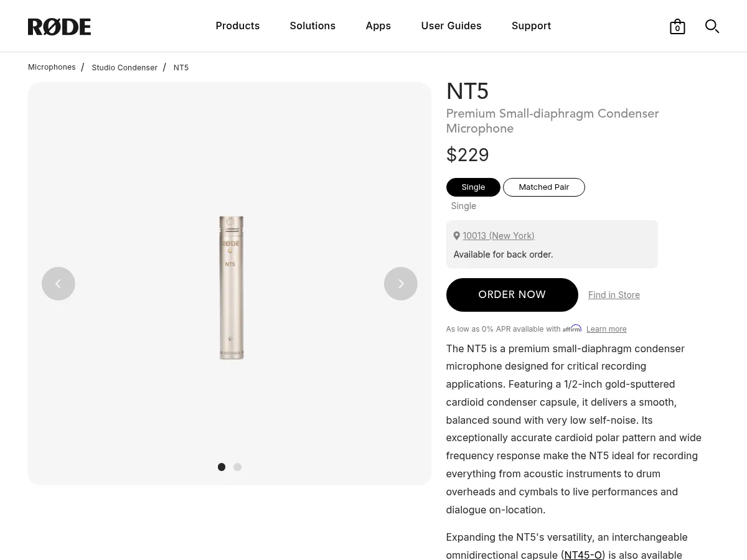This screenshot has height=560, width=747.
Task: Change the 10013 (New York) location
Action: point(498,236)
